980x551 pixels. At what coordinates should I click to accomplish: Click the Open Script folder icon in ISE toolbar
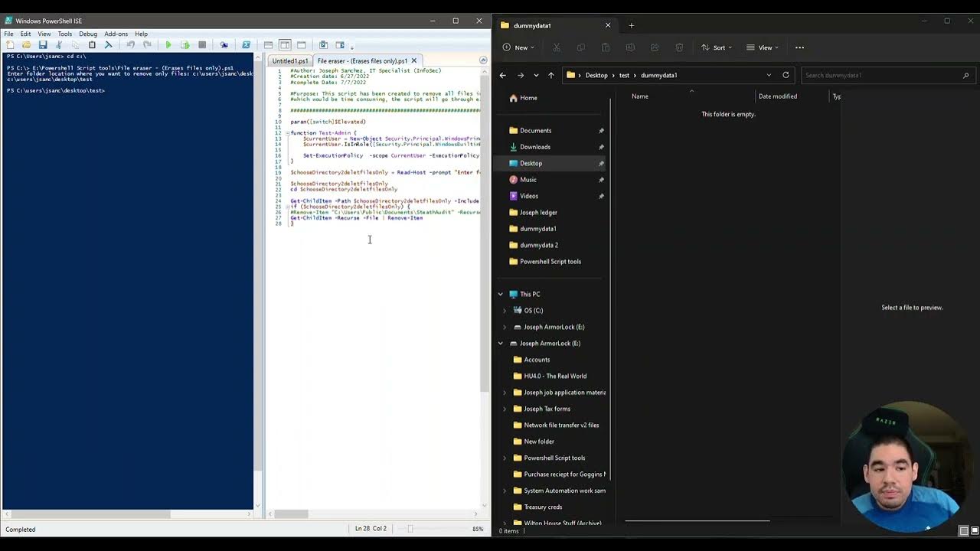click(26, 45)
